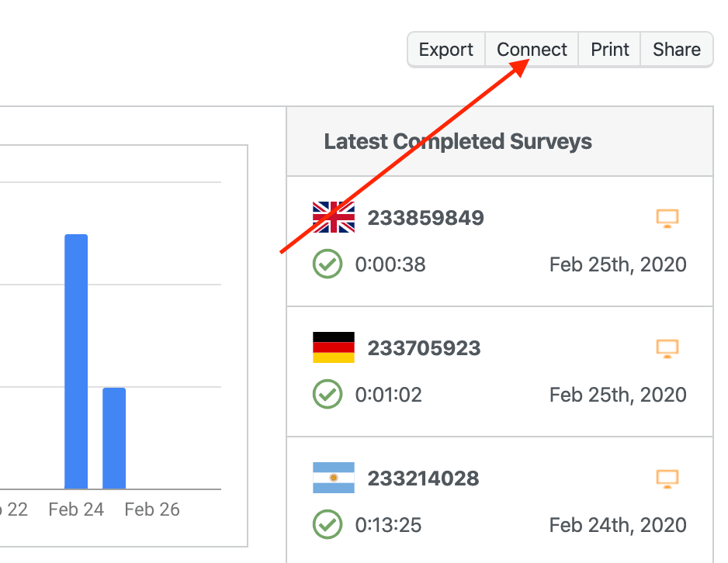Click the Print button
This screenshot has height=563, width=728.
coord(609,50)
